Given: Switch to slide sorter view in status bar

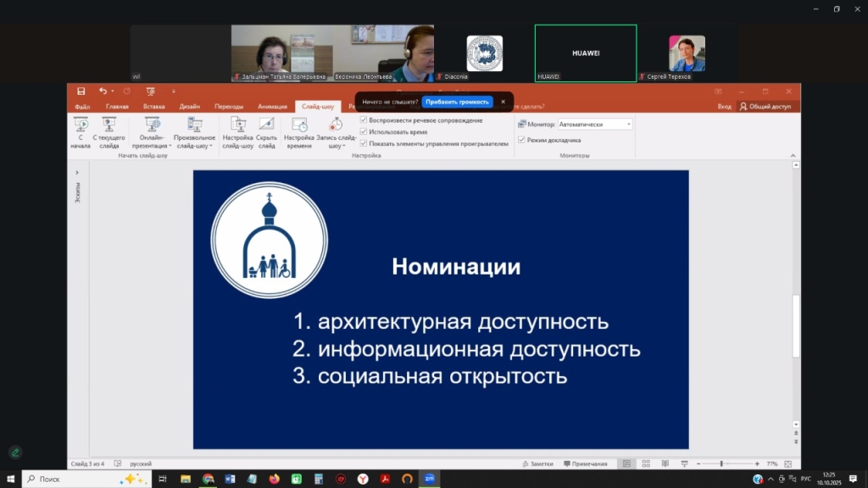Looking at the screenshot, I should coord(646,463).
